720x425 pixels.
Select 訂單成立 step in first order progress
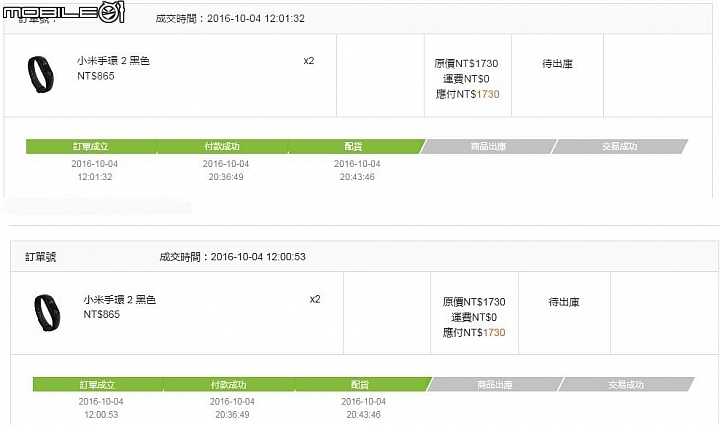[91, 146]
